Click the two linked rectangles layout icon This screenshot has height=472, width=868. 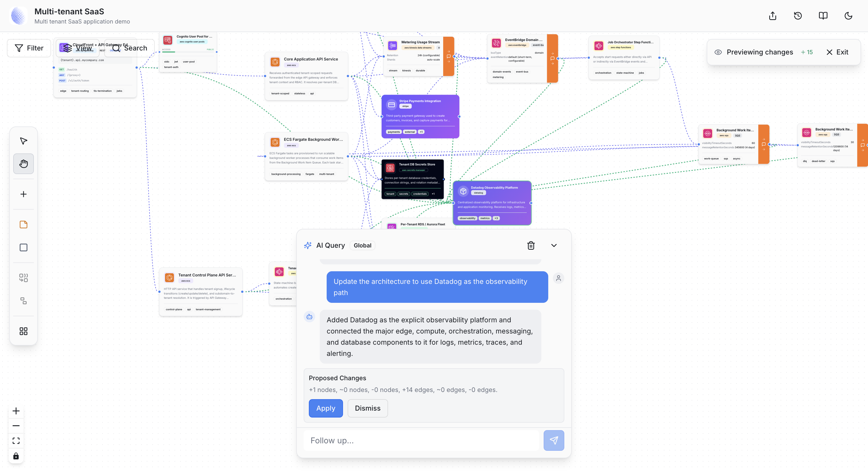23,301
